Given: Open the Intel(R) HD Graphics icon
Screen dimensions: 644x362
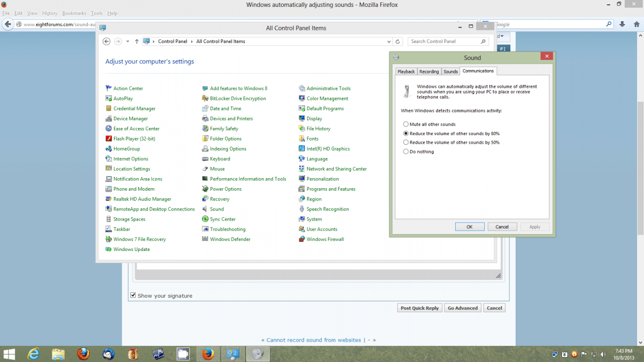Looking at the screenshot, I should pyautogui.click(x=302, y=149).
